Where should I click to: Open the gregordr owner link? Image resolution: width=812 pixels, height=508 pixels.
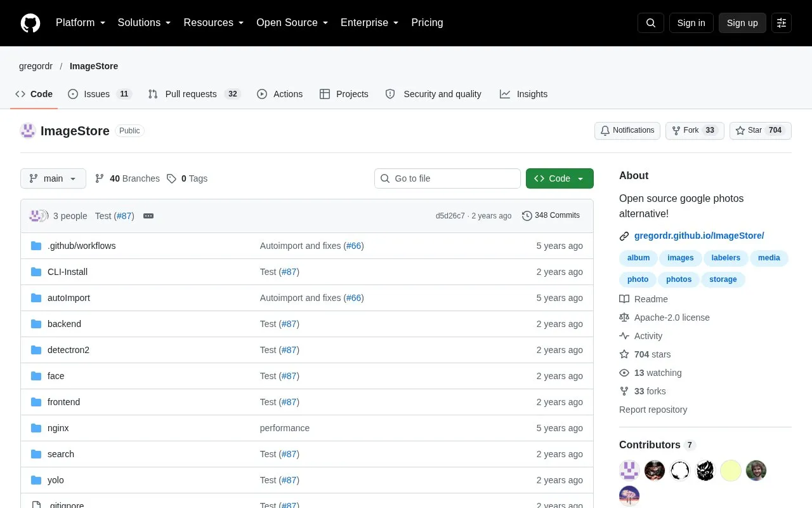(x=36, y=66)
